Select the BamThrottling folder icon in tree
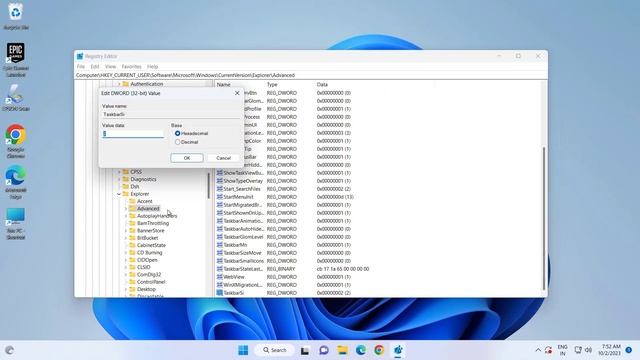 click(132, 223)
